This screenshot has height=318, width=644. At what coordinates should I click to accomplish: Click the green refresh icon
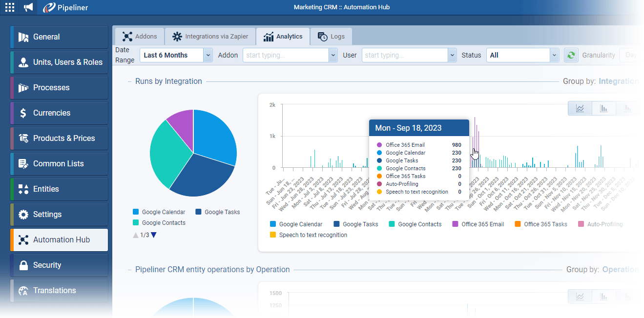570,55
